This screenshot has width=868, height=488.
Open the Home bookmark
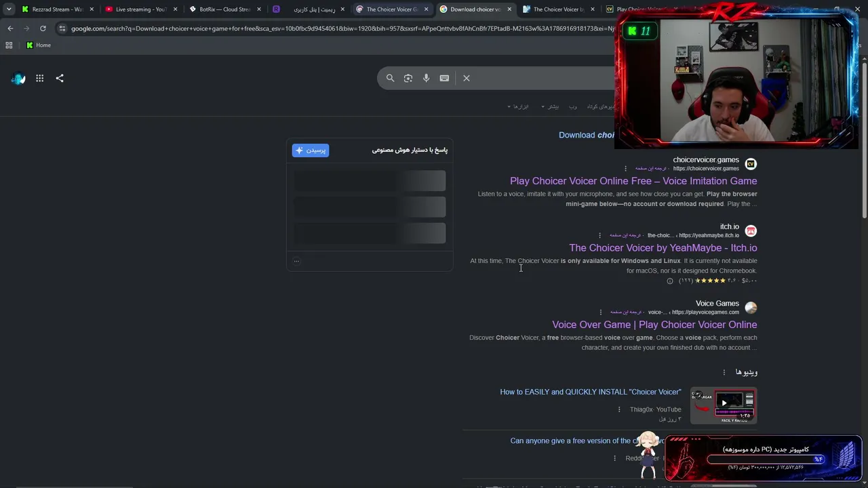39,45
